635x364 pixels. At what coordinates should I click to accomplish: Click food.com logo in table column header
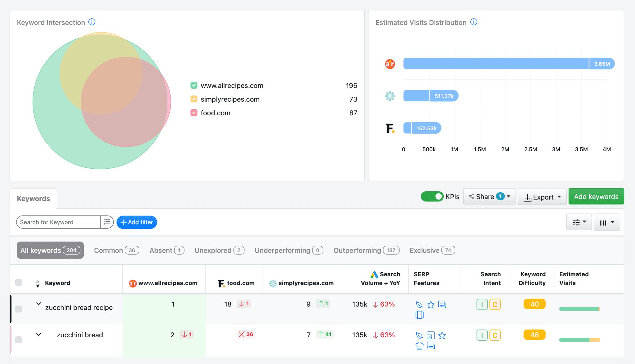tap(221, 283)
